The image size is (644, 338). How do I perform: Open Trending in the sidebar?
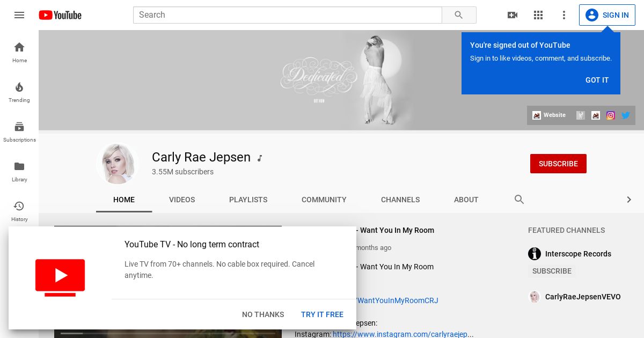(x=19, y=92)
